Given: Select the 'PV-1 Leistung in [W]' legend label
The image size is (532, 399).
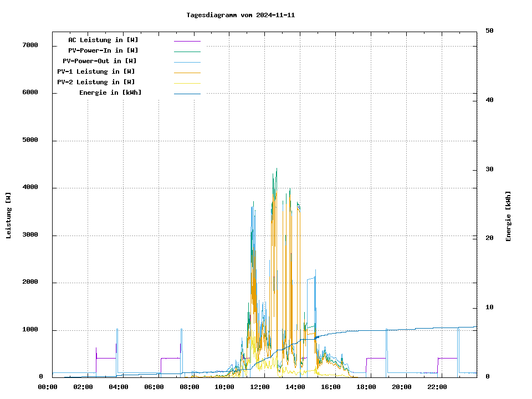Looking at the screenshot, I should pyautogui.click(x=96, y=71).
